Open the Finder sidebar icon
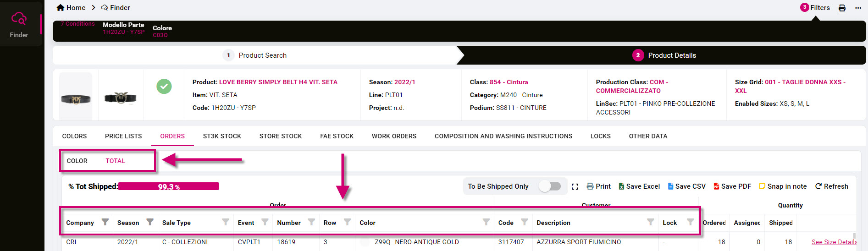Image resolution: width=868 pixels, height=251 pixels. [x=19, y=24]
